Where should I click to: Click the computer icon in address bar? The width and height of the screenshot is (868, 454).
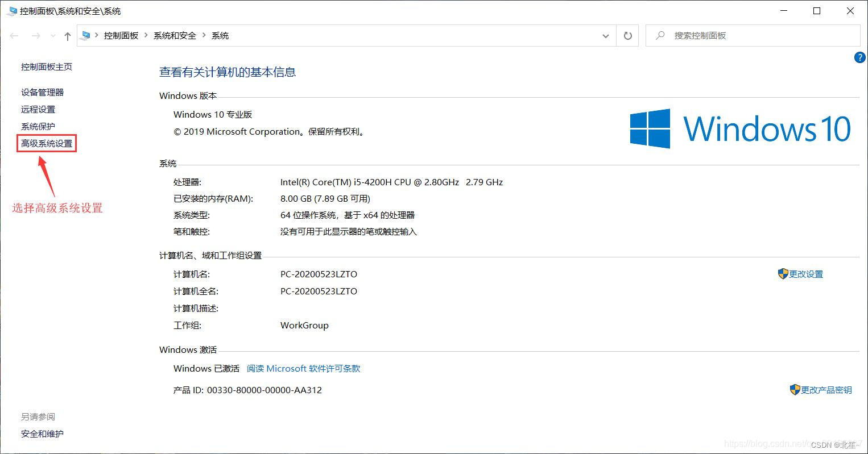point(86,35)
